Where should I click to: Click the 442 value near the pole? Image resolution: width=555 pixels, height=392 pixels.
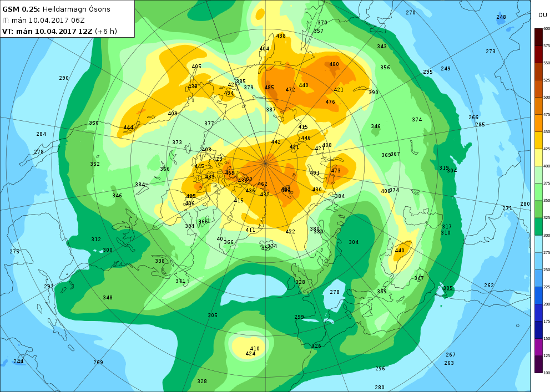[x=276, y=142]
